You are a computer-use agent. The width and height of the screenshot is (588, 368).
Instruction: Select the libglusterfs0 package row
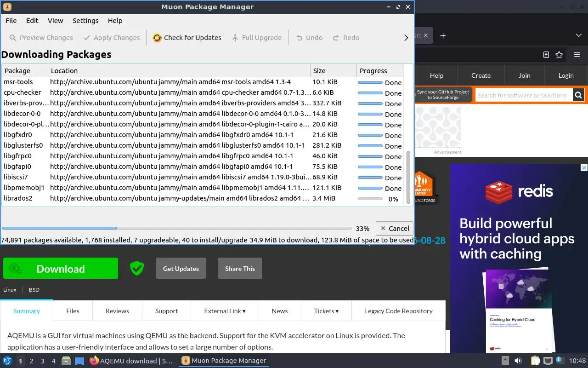pyautogui.click(x=202, y=146)
